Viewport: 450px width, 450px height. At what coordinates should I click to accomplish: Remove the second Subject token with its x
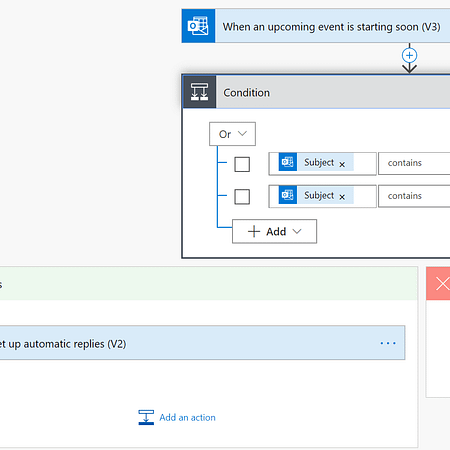point(342,197)
